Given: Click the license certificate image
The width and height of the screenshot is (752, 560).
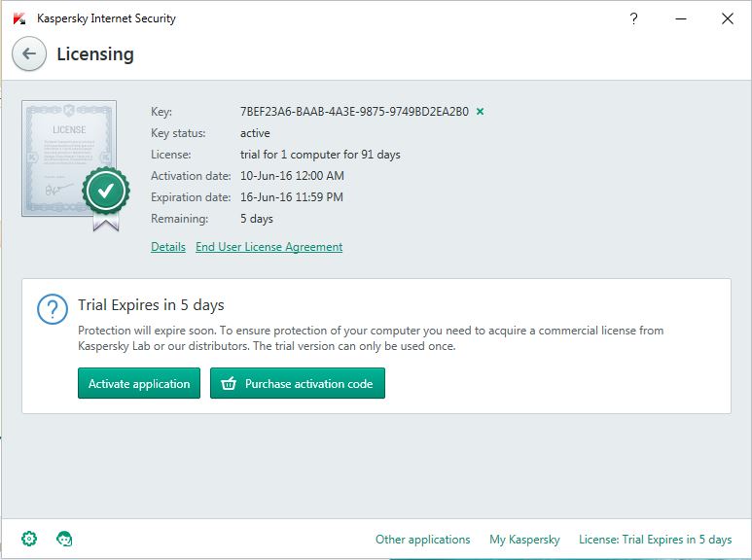Looking at the screenshot, I should click(75, 165).
